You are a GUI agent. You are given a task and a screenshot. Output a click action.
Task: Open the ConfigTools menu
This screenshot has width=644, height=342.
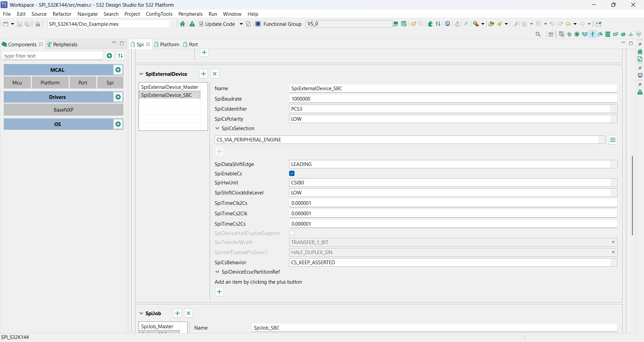pyautogui.click(x=159, y=14)
